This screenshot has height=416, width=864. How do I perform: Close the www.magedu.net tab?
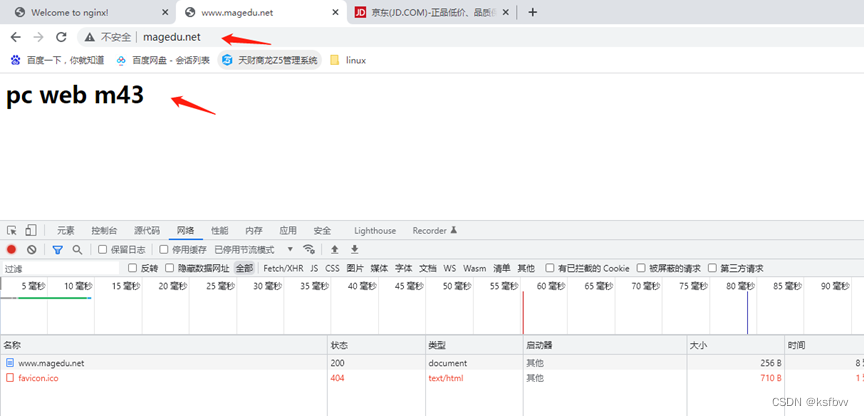336,12
